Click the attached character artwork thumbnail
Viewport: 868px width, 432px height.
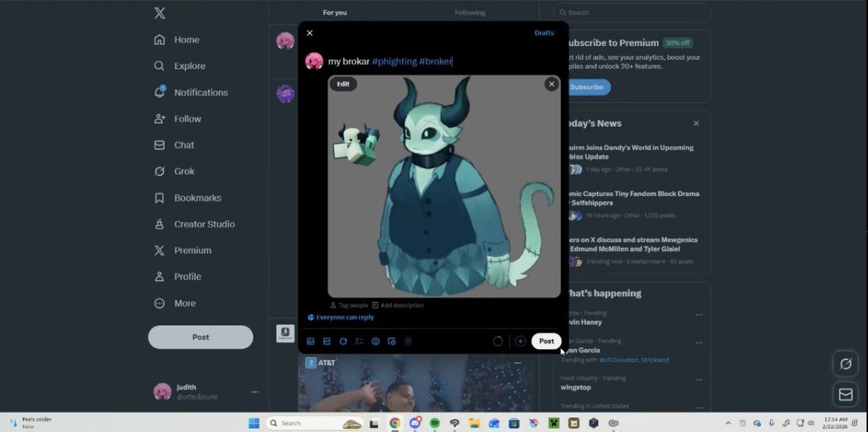[444, 186]
